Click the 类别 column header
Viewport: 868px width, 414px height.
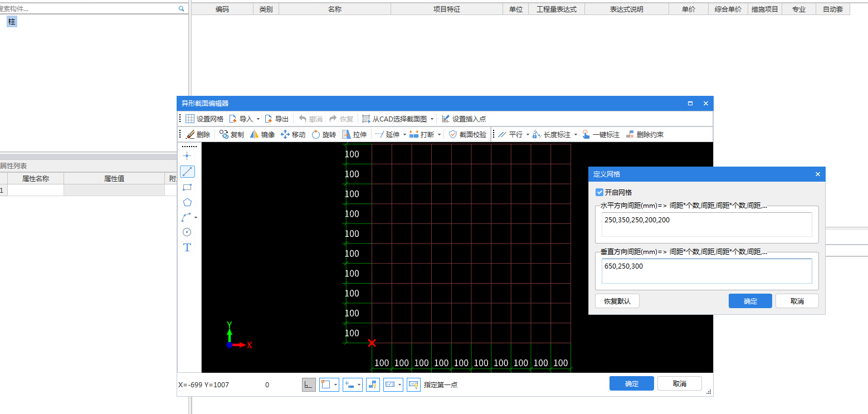pos(266,9)
